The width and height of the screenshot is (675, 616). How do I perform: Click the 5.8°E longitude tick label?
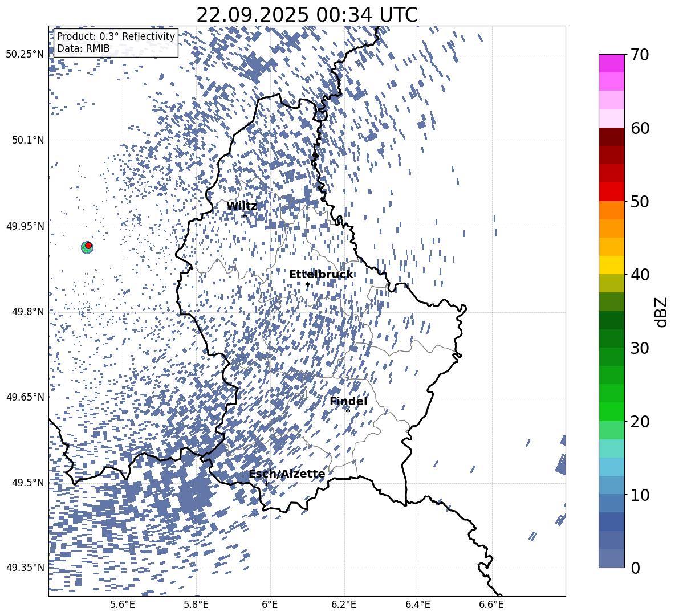pyautogui.click(x=196, y=605)
